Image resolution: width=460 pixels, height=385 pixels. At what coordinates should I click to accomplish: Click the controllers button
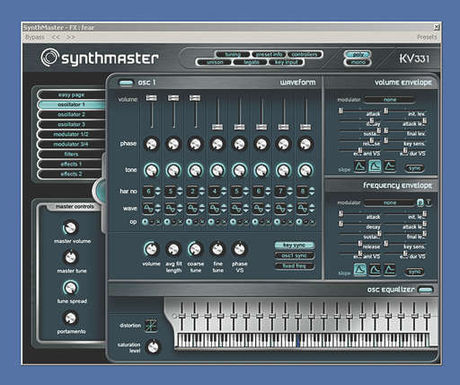coord(304,54)
